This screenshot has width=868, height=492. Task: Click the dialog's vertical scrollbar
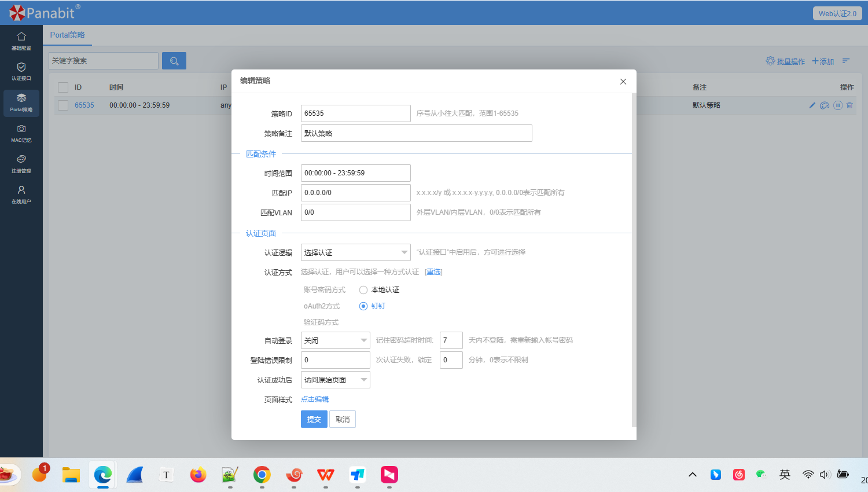point(634,259)
